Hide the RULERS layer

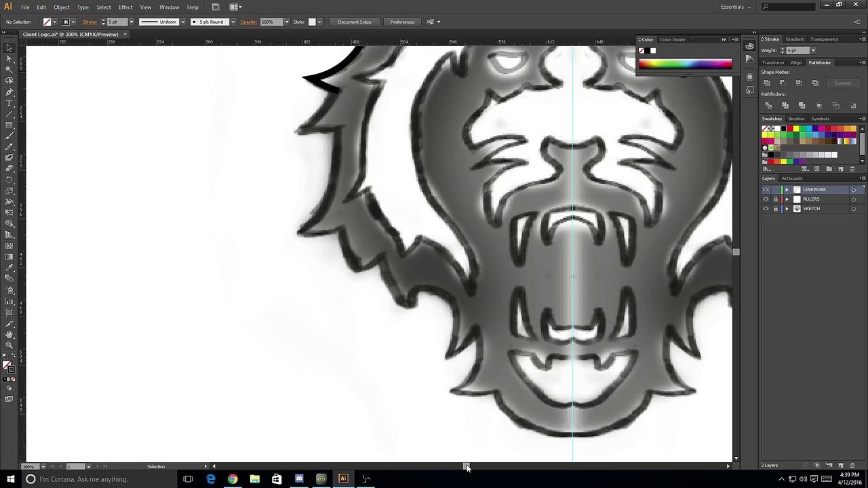766,199
